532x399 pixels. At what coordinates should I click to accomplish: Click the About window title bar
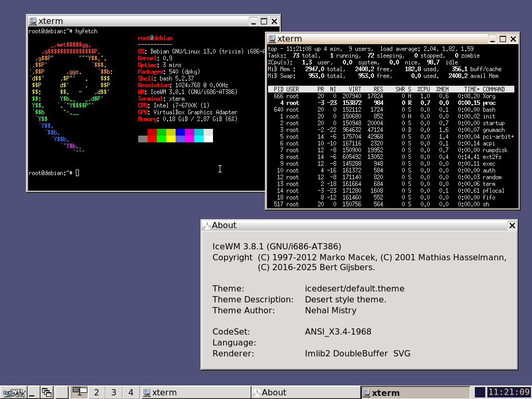(359, 225)
